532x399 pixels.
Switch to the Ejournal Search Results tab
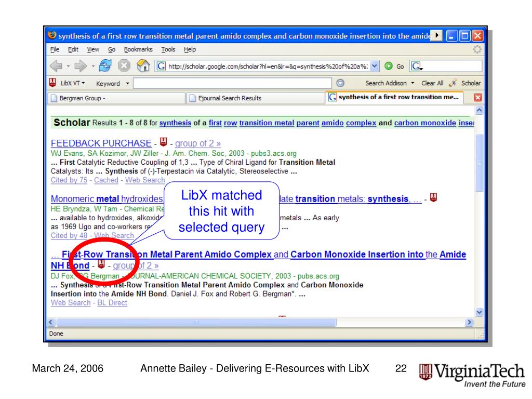[255, 98]
